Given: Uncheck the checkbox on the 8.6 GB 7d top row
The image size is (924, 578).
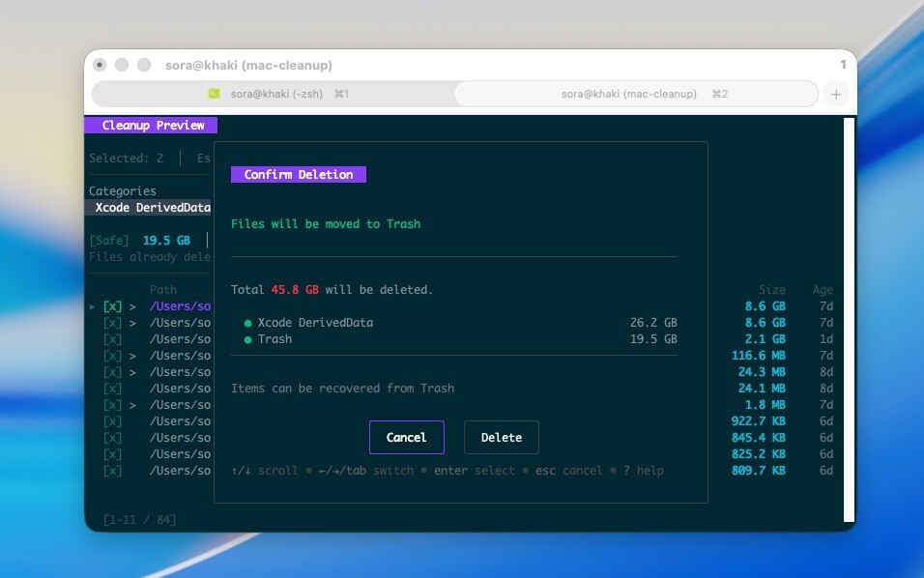Looking at the screenshot, I should [112, 306].
